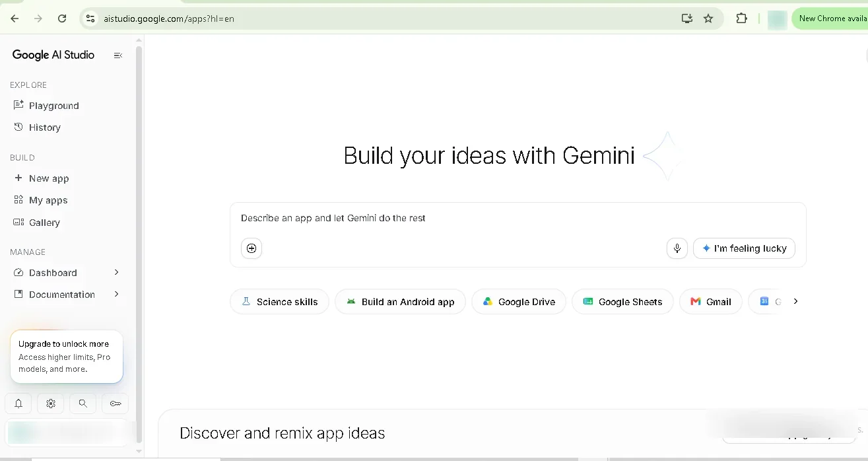Go back using browser back arrow
The width and height of the screenshot is (868, 461).
click(15, 18)
